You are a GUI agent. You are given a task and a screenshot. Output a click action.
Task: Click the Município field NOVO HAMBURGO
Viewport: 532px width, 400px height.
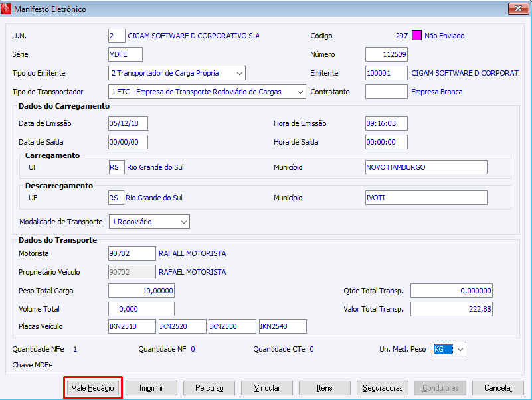(x=426, y=167)
